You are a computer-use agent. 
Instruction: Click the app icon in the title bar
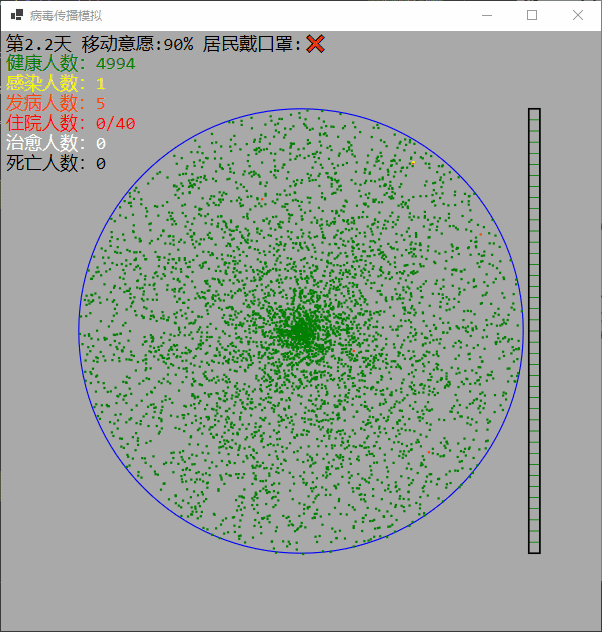(17, 15)
